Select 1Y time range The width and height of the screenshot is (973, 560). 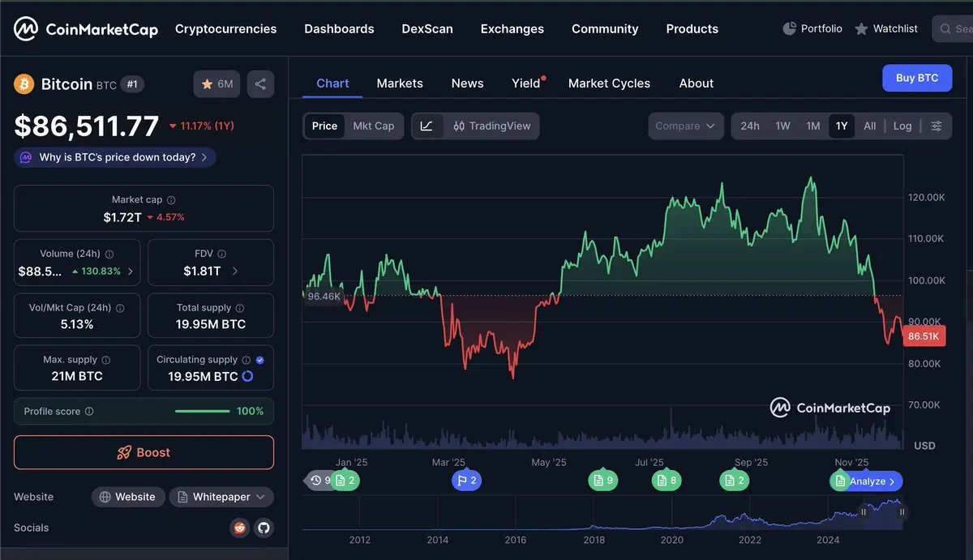coord(842,126)
